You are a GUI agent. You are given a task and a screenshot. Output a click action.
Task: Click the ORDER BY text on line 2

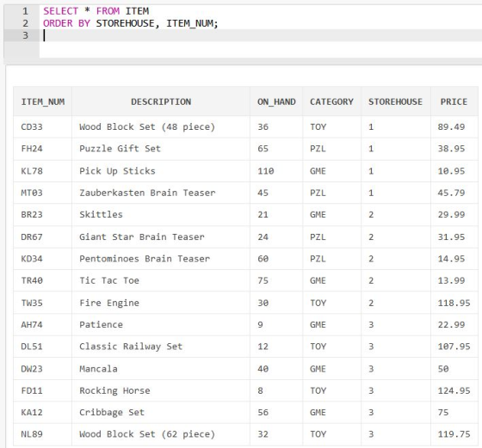(x=66, y=23)
